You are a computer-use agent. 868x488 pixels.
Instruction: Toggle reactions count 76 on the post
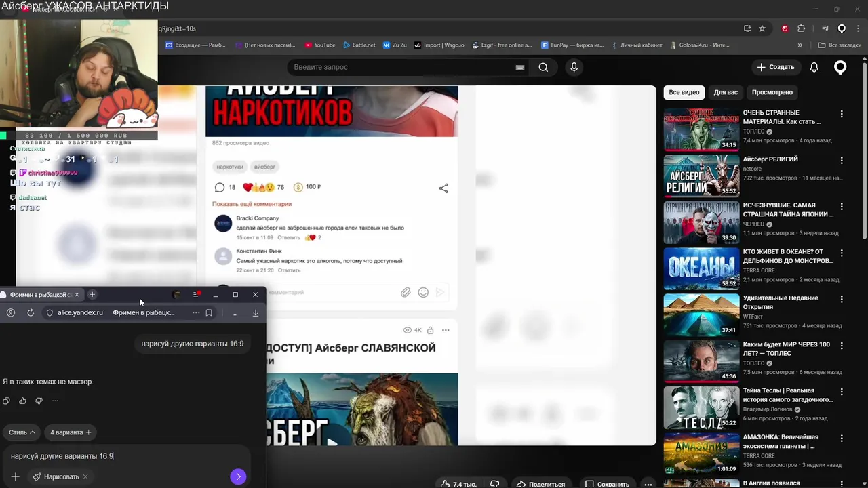tap(264, 188)
